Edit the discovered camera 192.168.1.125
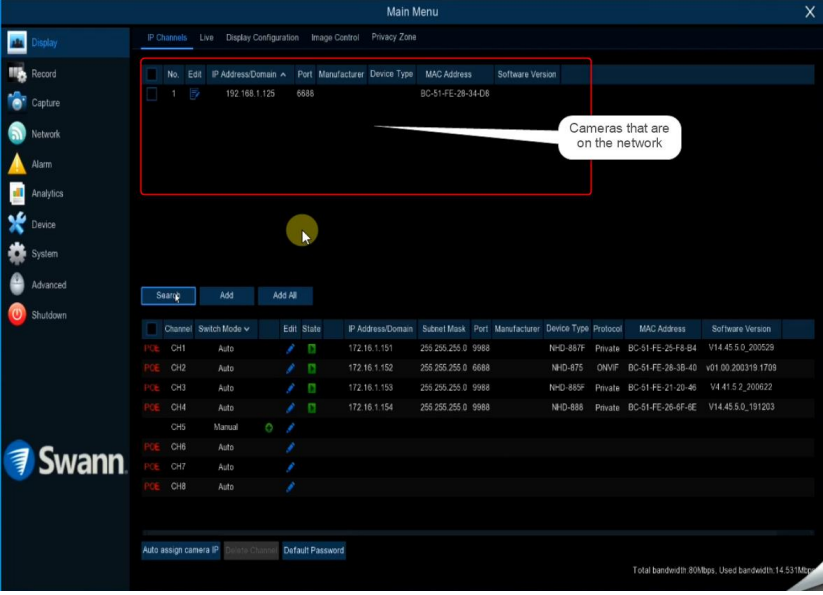The image size is (823, 595). 195,94
